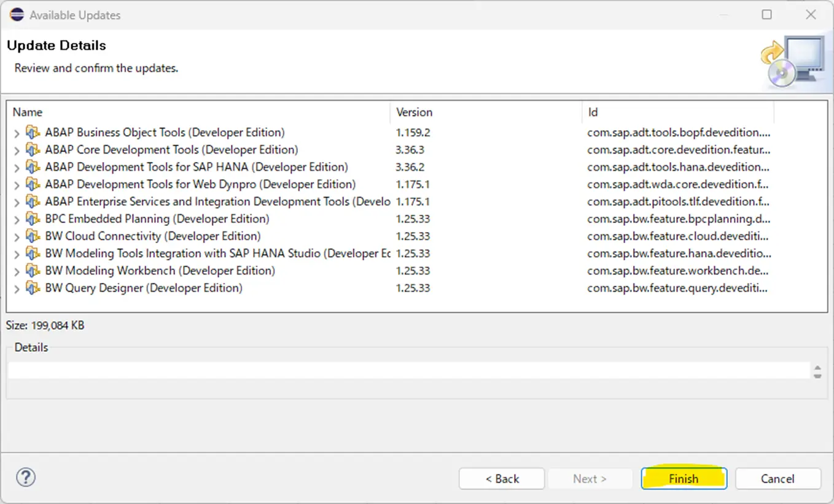Click the com.sap.bw.feature.workbench id
Screen dimensions: 834x504
click(x=679, y=270)
